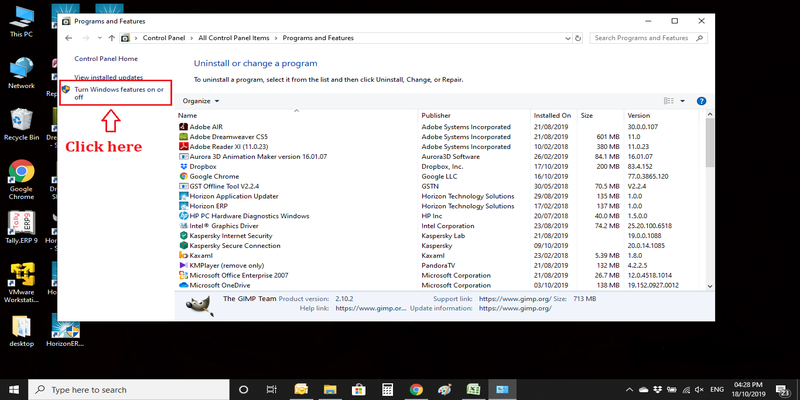Click the KMPlayer program icon

tap(184, 265)
